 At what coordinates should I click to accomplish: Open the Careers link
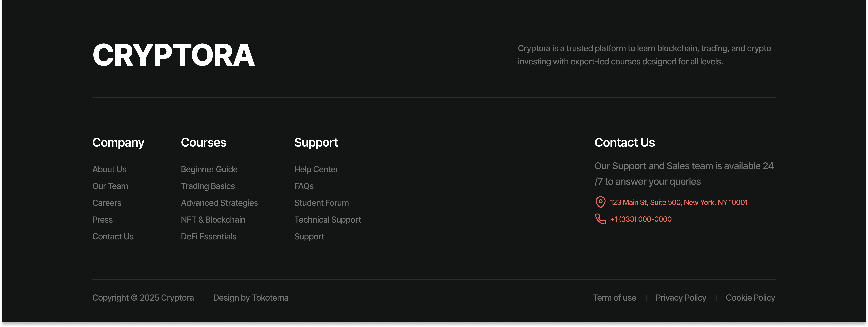pyautogui.click(x=107, y=203)
